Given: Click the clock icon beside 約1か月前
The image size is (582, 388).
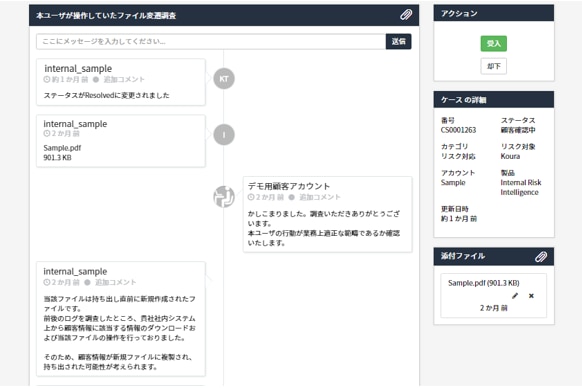Looking at the screenshot, I should (x=47, y=79).
